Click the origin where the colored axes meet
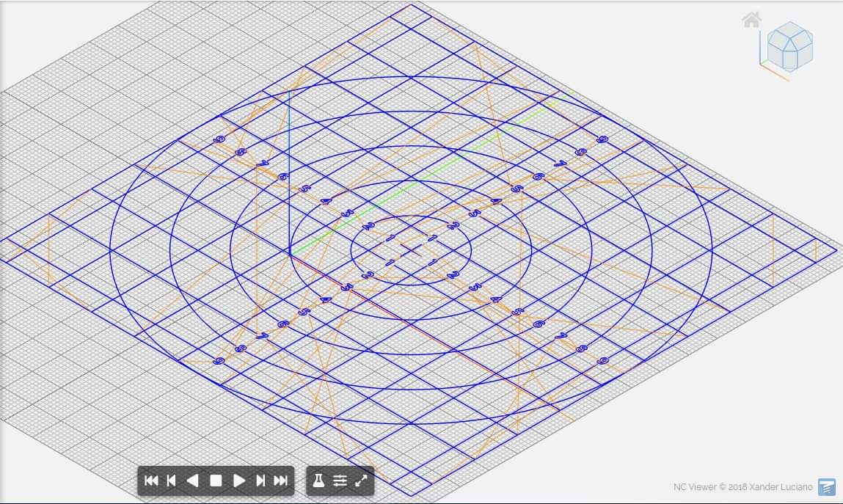 tap(289, 253)
